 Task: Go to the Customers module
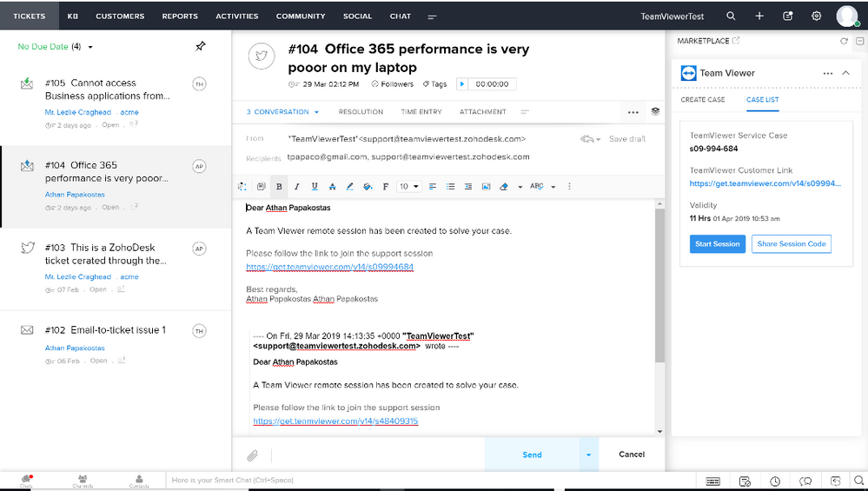click(120, 16)
